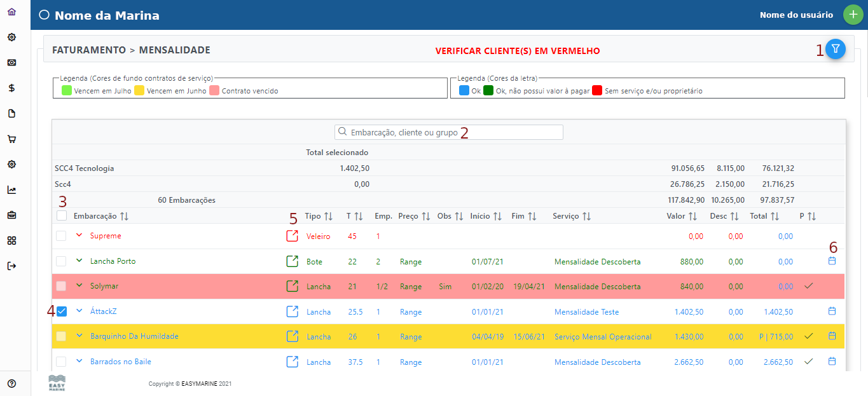The image size is (868, 396).
Task: Toggle the select-all header checkbox
Action: 62,216
